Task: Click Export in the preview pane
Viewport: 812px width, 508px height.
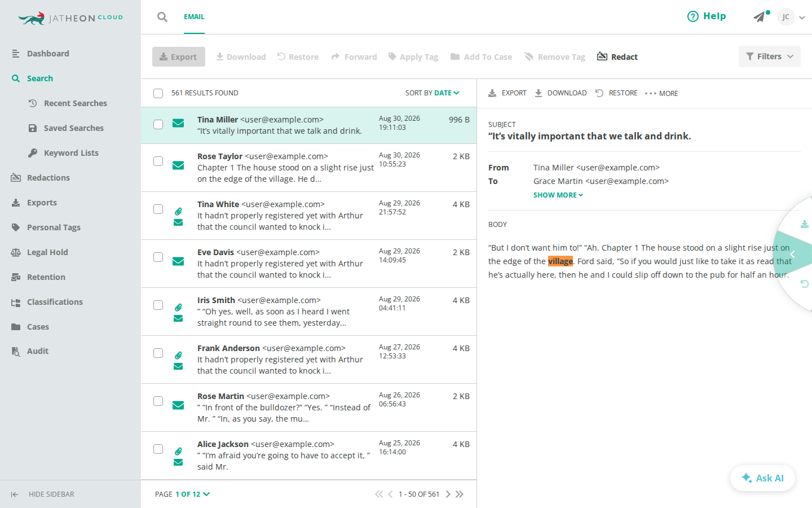Action: coord(507,93)
